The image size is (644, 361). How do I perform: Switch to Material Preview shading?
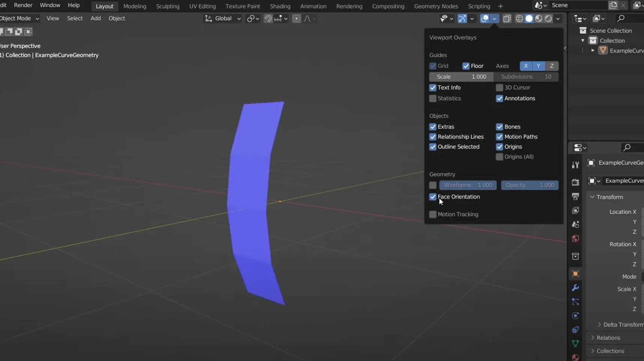[x=539, y=18]
